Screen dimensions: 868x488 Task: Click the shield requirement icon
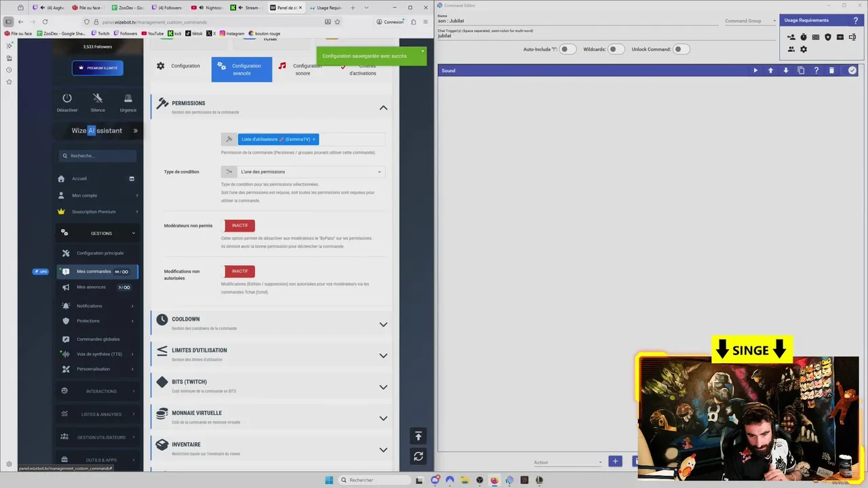point(828,37)
